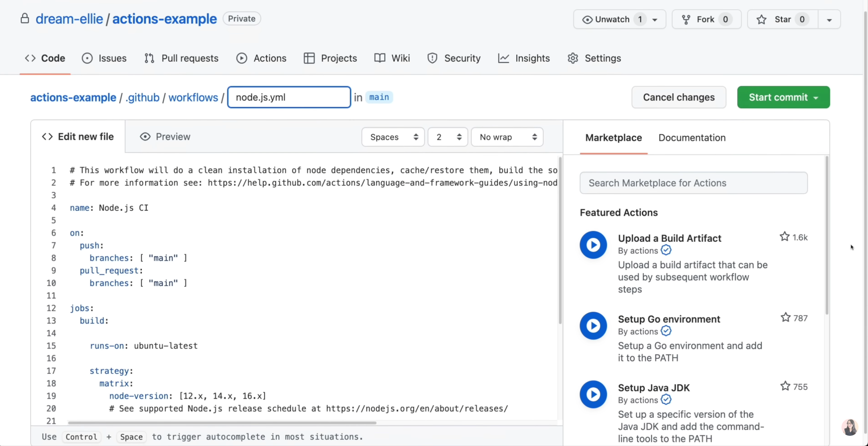Click Upload a Build Artifact play icon
The image size is (868, 446).
593,245
